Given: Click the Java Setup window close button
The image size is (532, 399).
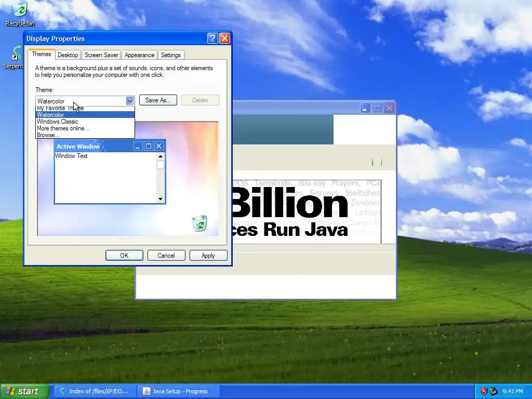Looking at the screenshot, I should [x=390, y=108].
